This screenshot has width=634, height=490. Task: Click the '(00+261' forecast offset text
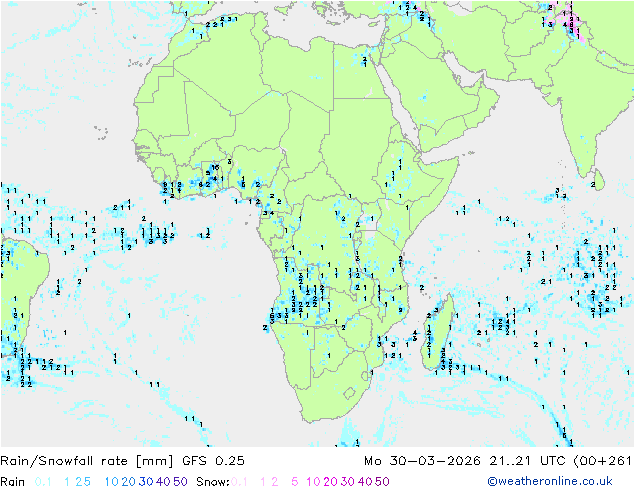(602, 461)
